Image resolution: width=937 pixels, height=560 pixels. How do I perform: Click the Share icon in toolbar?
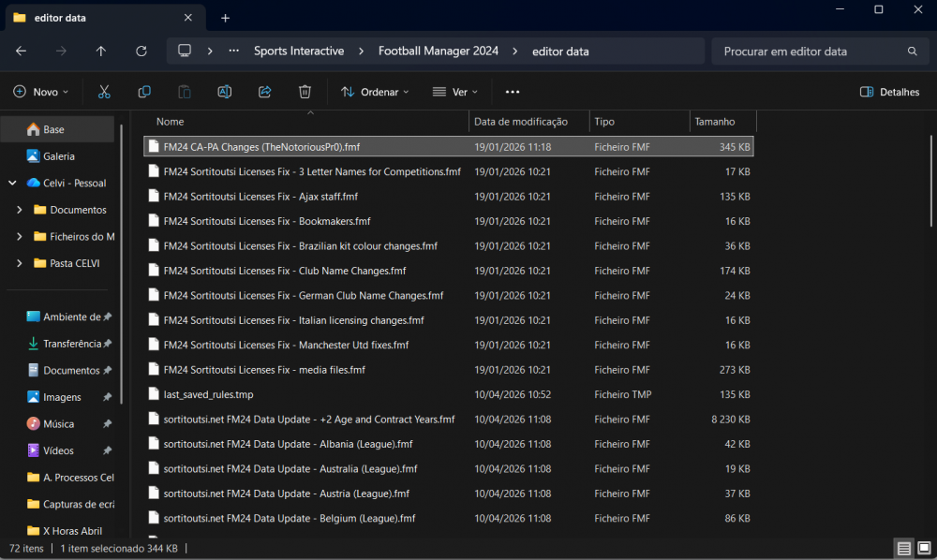point(265,92)
